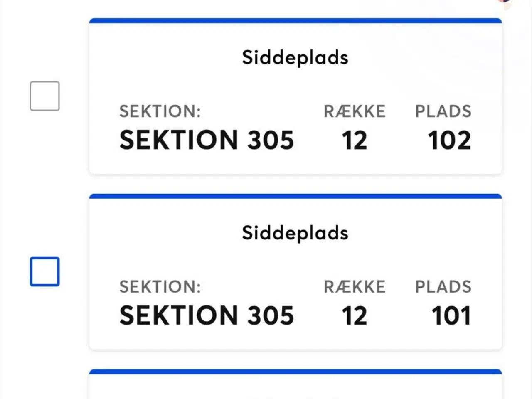Select the SEKTION 305 text on the seat 101 ticket
Viewport: 532px width, 399px height.
(207, 316)
